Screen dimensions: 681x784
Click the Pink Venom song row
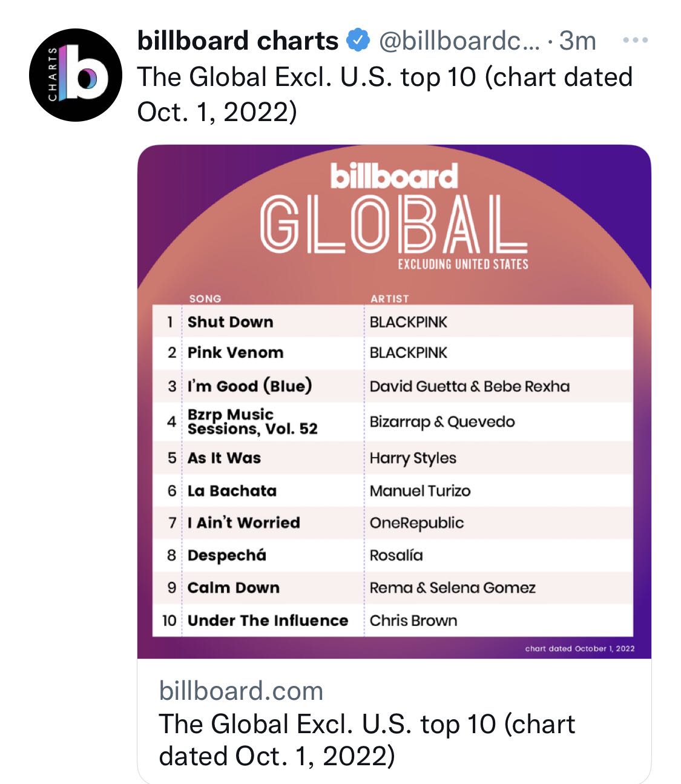pyautogui.click(x=393, y=353)
